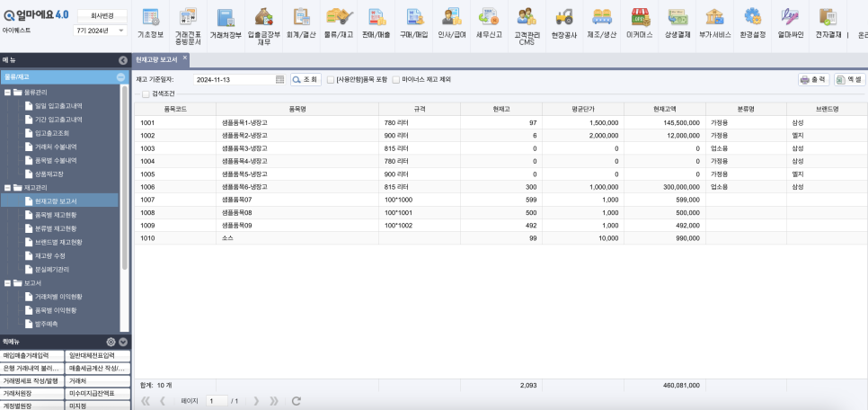This screenshot has width=868, height=410.
Task: Select the row with 품목코드 1006
Action: [x=500, y=187]
